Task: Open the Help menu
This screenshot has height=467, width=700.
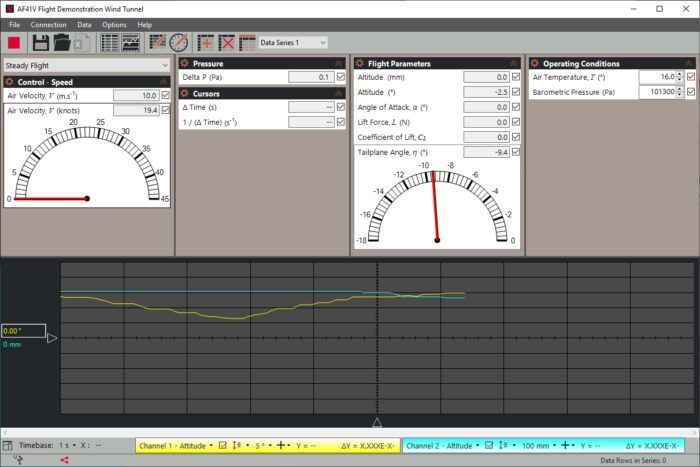Action: 145,25
